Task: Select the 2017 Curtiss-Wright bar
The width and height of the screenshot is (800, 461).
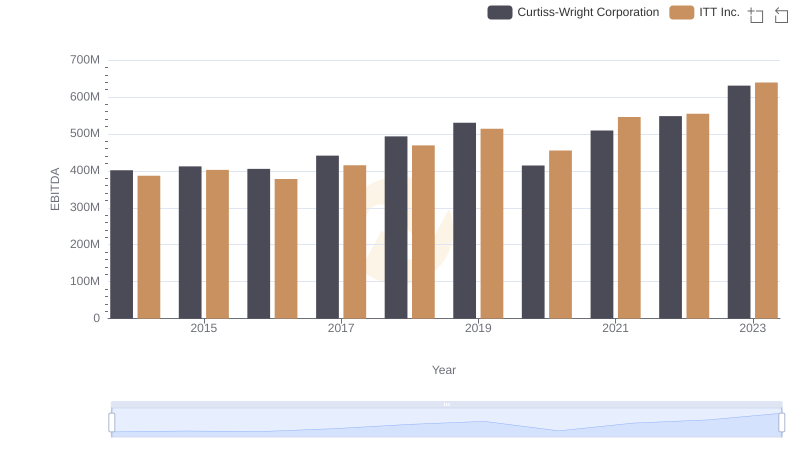Action: pos(328,237)
